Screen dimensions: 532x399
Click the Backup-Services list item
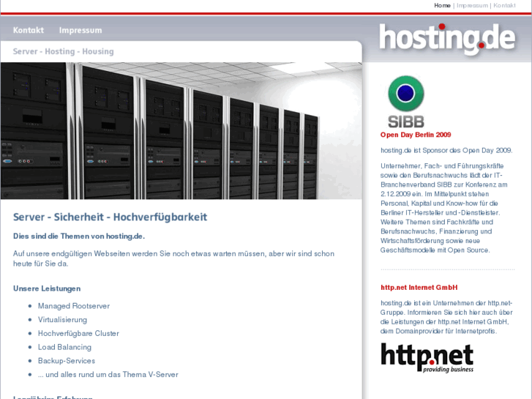[x=67, y=361]
